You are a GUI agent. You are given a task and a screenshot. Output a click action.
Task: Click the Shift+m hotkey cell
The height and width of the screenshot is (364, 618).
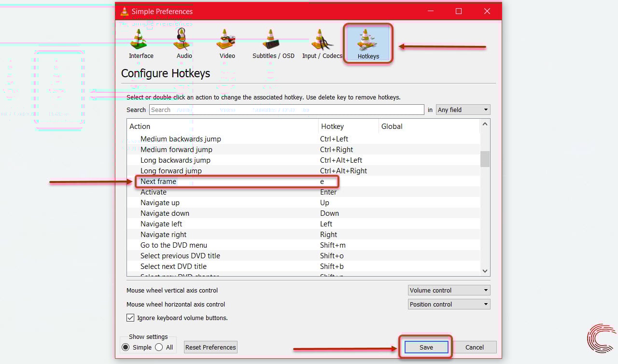pos(333,245)
